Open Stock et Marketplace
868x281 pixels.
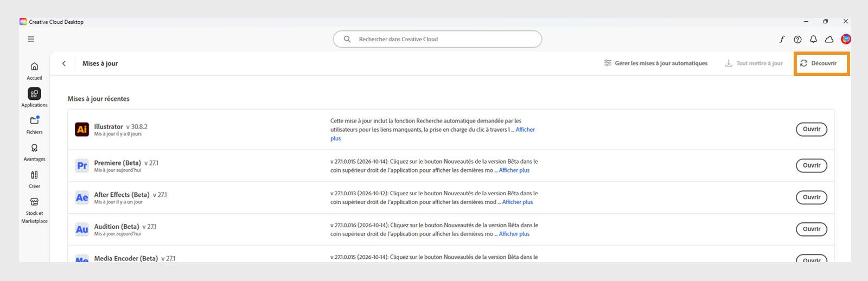34,210
